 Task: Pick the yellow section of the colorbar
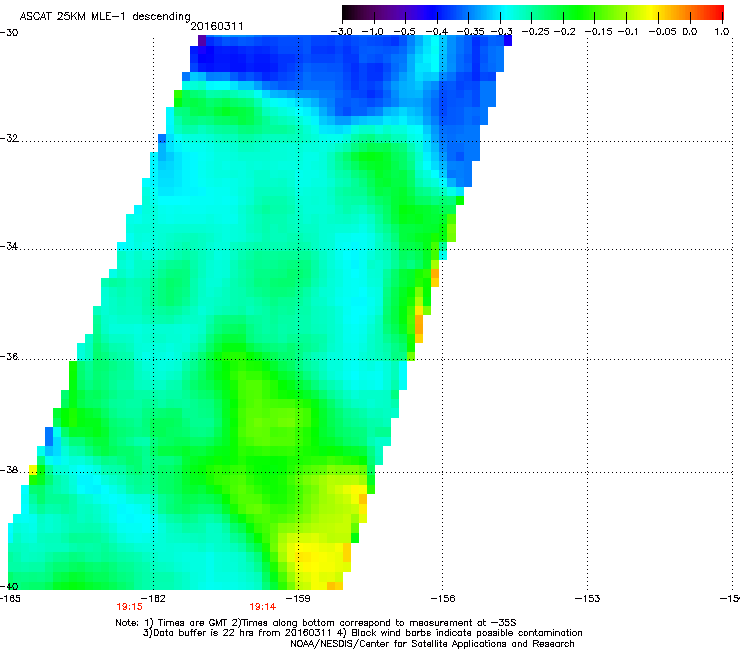(x=653, y=13)
